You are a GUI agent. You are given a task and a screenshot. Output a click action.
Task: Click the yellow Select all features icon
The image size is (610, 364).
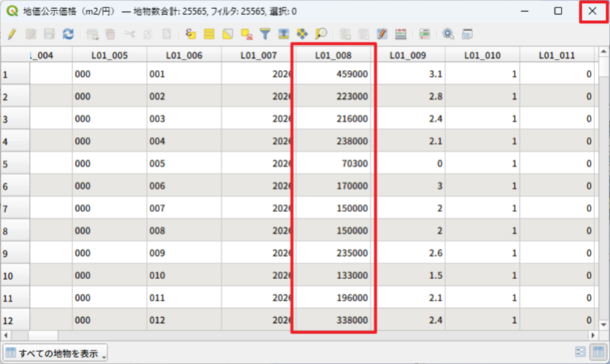point(209,34)
